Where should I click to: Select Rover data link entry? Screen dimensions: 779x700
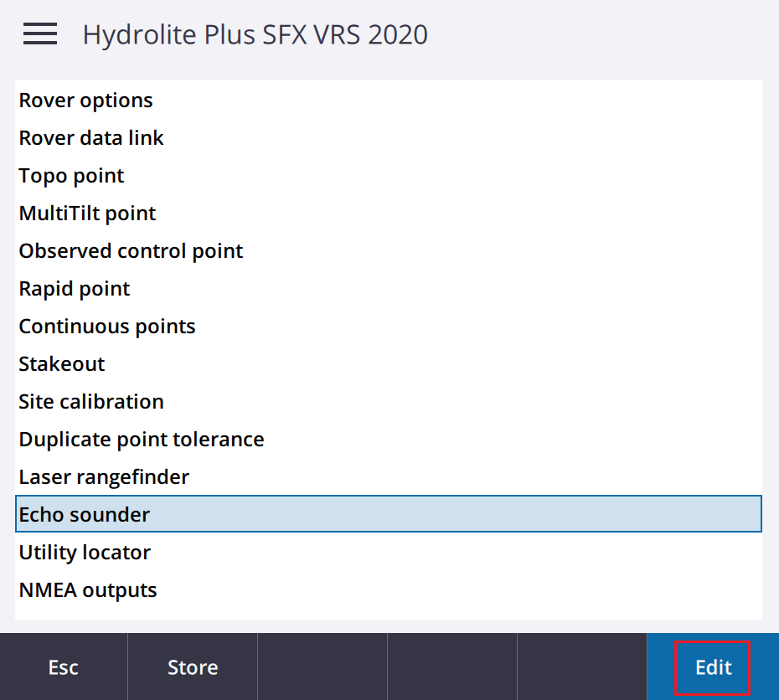389,138
